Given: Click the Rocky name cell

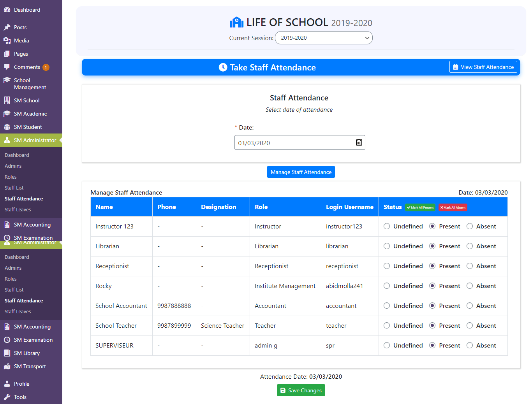Looking at the screenshot, I should coord(122,286).
